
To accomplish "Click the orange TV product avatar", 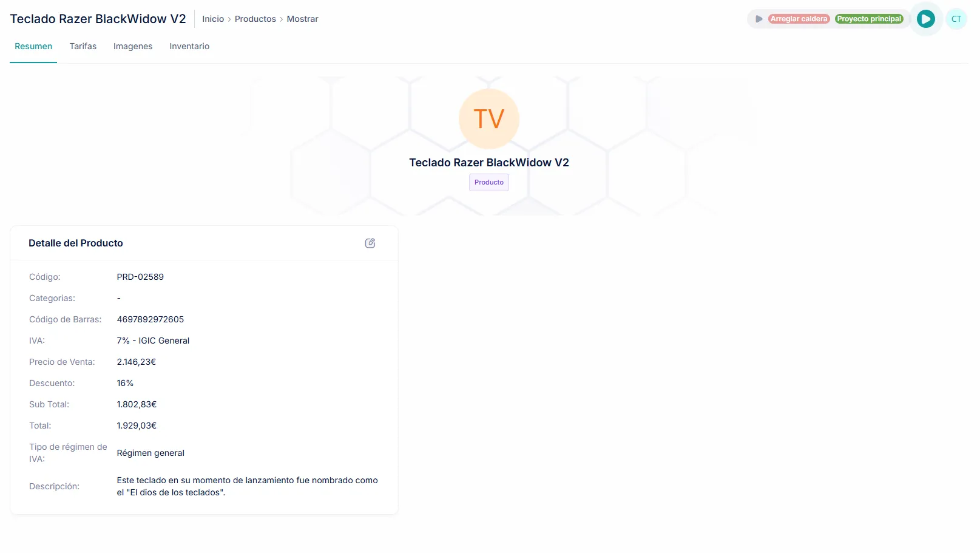I will click(488, 119).
